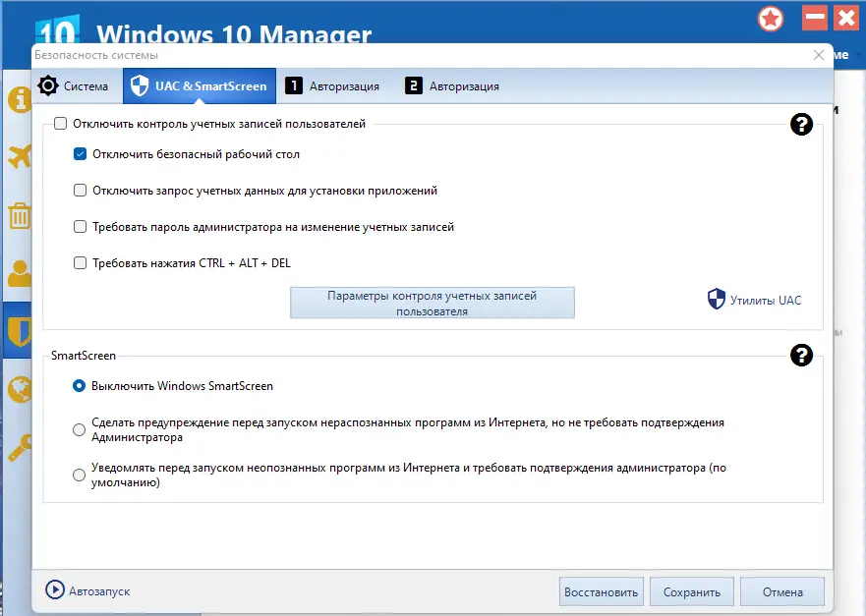This screenshot has width=866, height=616.
Task: Enable Отключить запрос учетных данных для установки
Action: [x=80, y=191]
